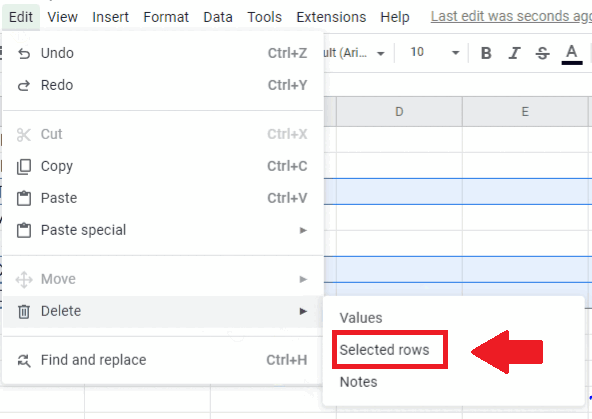The width and height of the screenshot is (592, 419).
Task: Click the Delete trash can icon
Action: pyautogui.click(x=24, y=311)
